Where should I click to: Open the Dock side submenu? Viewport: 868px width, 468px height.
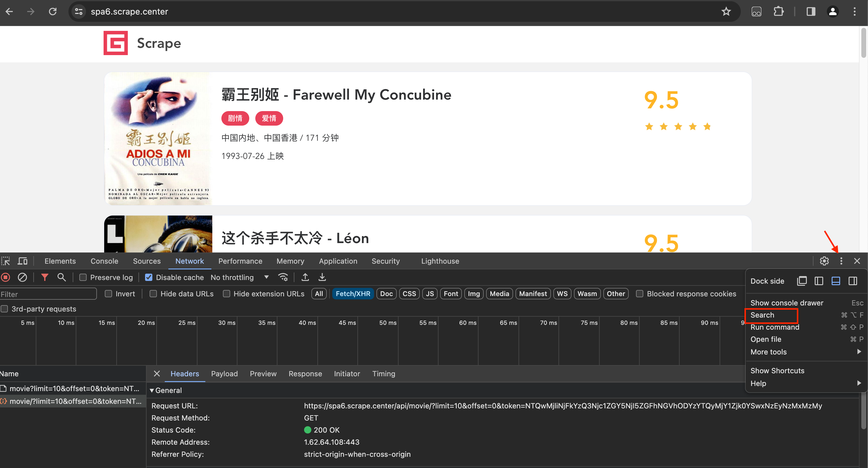[768, 281]
